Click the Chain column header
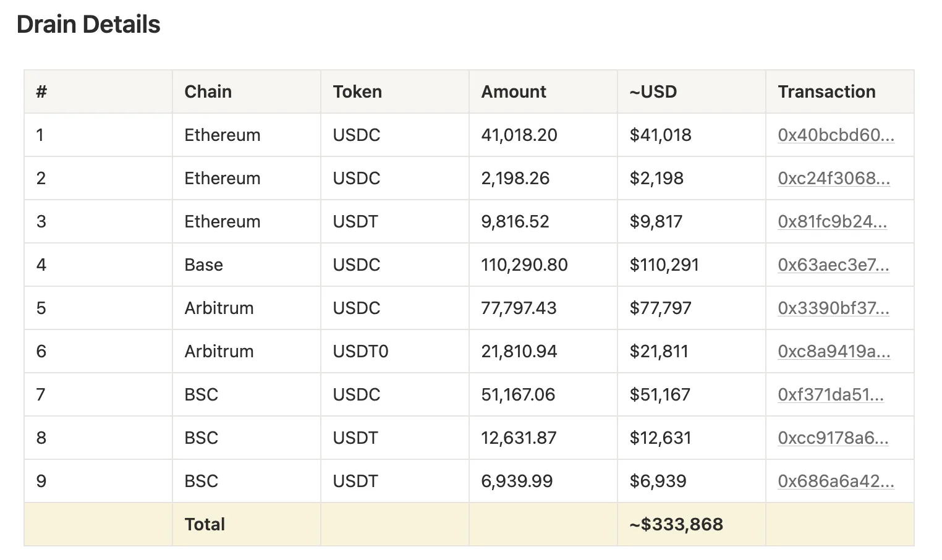This screenshot has height=560, width=942. click(208, 91)
